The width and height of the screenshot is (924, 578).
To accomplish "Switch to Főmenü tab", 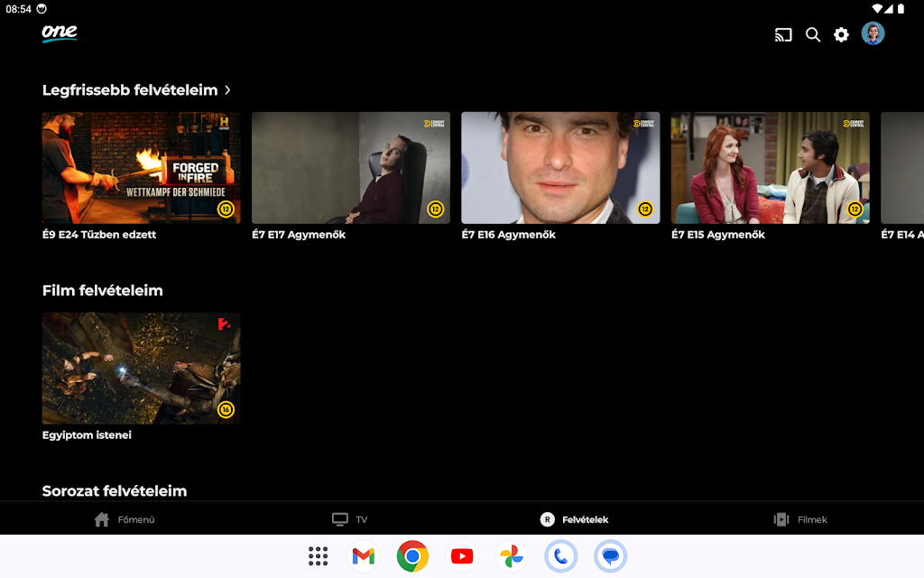I will pyautogui.click(x=125, y=519).
